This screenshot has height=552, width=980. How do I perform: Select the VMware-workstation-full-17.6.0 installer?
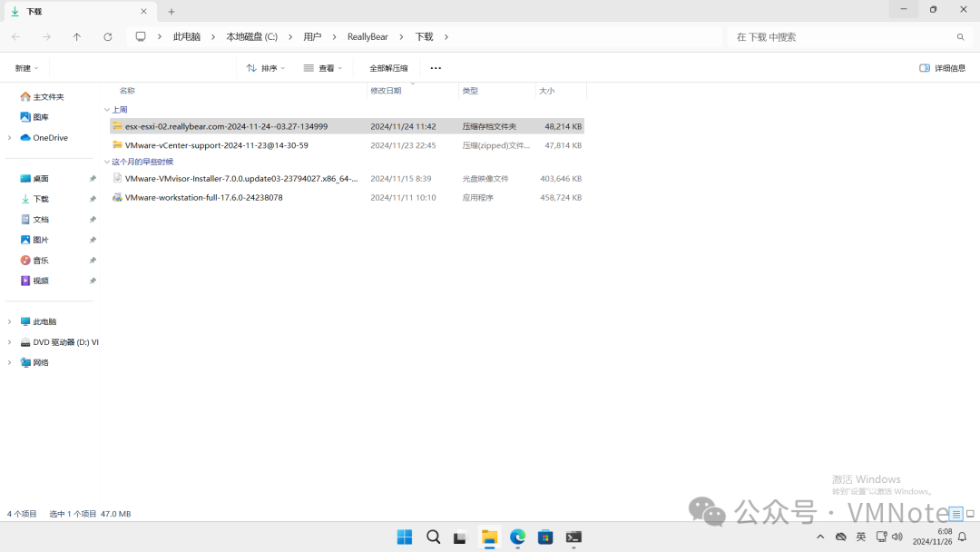coord(347,198)
